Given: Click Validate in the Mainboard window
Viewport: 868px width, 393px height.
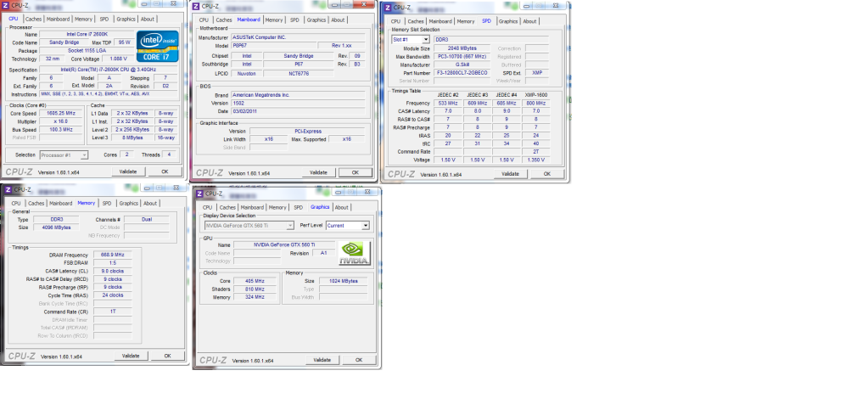Looking at the screenshot, I should [x=319, y=172].
